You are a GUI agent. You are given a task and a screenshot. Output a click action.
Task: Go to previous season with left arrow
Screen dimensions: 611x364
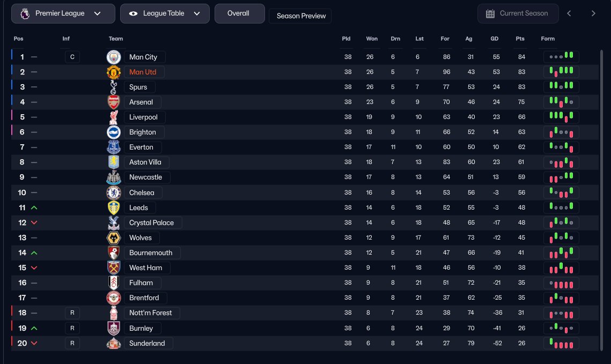(x=569, y=13)
